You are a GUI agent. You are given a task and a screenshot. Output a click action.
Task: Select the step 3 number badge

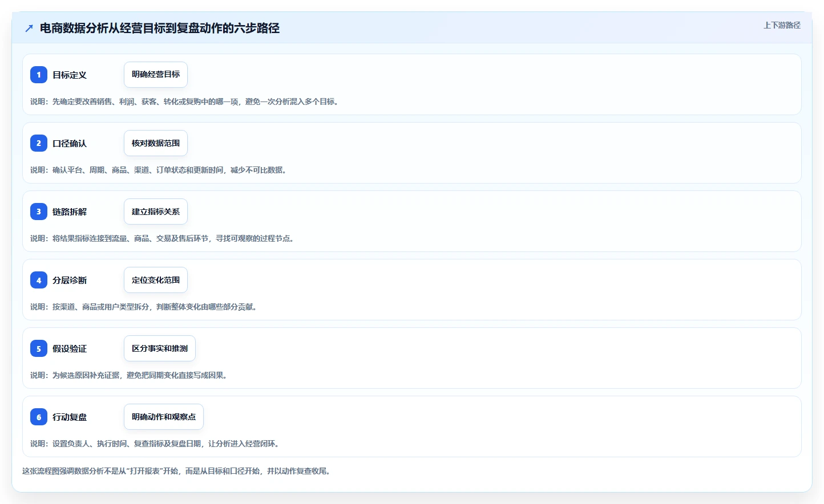(x=39, y=212)
